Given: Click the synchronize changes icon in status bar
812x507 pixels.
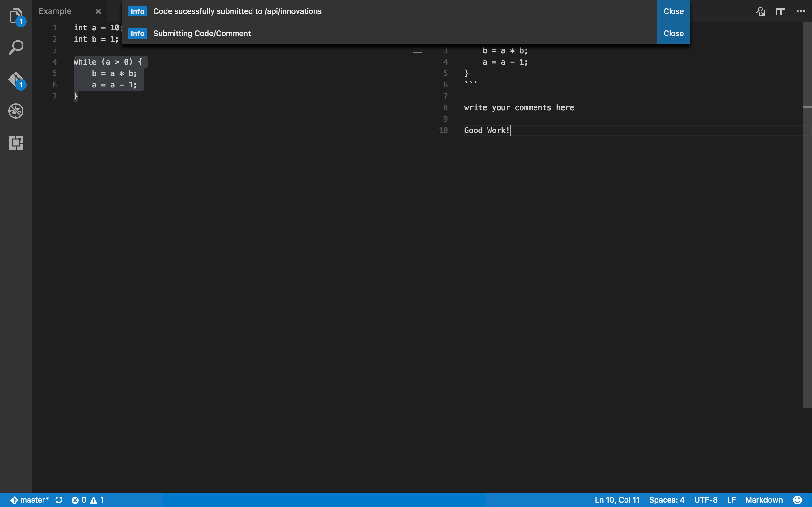Looking at the screenshot, I should pos(59,500).
